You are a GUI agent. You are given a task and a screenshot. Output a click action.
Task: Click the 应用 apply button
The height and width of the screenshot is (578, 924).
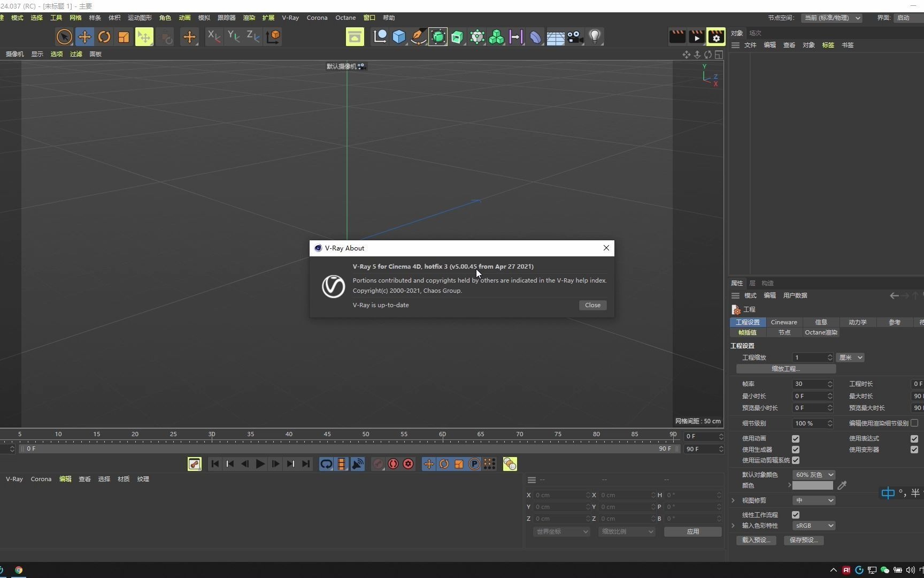(x=693, y=531)
